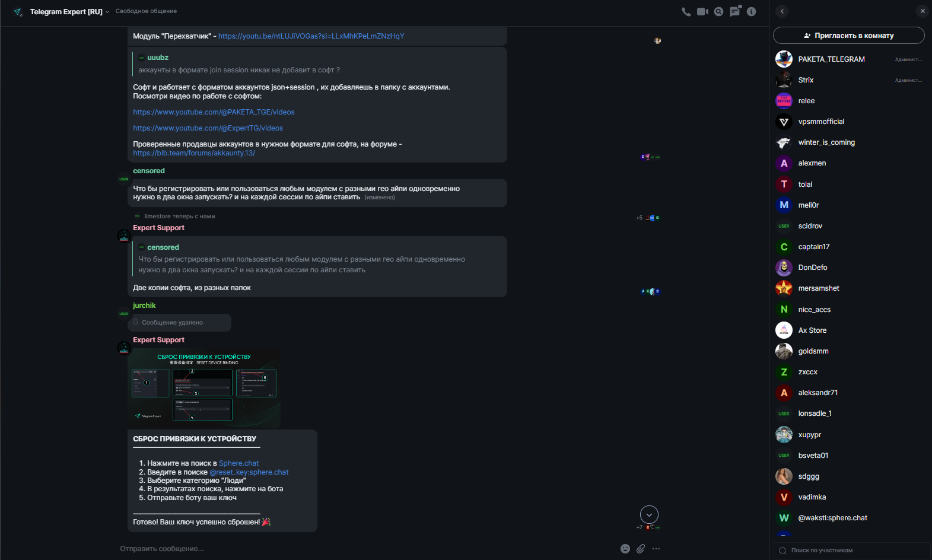Click 'Пригласить в комнату' invite button
The image size is (932, 560).
click(x=848, y=36)
